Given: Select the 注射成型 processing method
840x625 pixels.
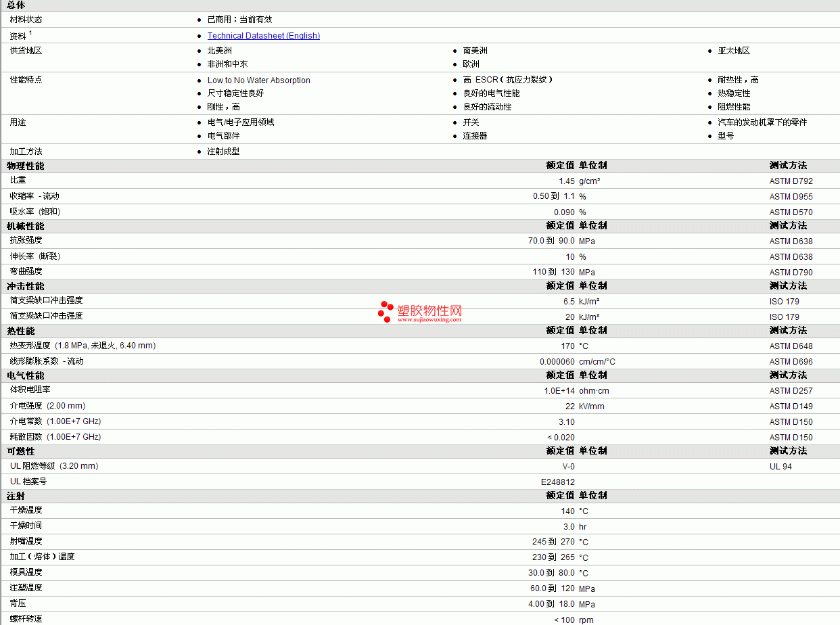Looking at the screenshot, I should coord(224,152).
